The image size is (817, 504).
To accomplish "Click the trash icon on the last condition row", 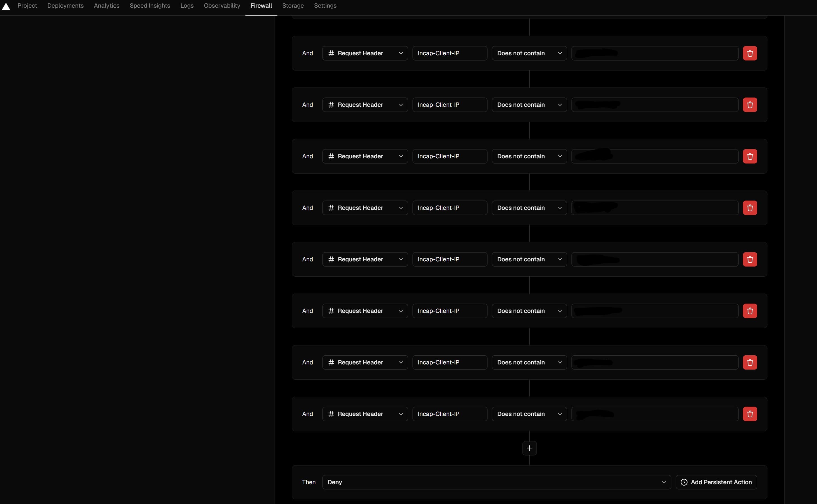I will point(750,414).
